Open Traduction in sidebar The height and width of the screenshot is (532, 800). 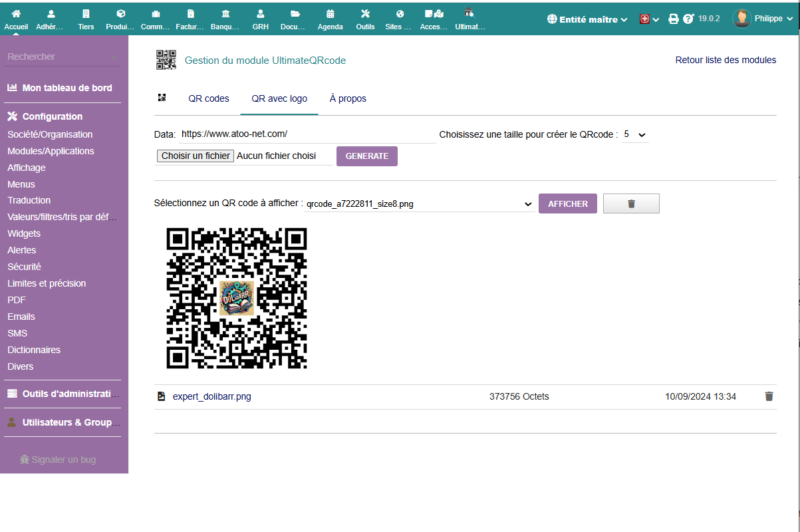pyautogui.click(x=29, y=200)
